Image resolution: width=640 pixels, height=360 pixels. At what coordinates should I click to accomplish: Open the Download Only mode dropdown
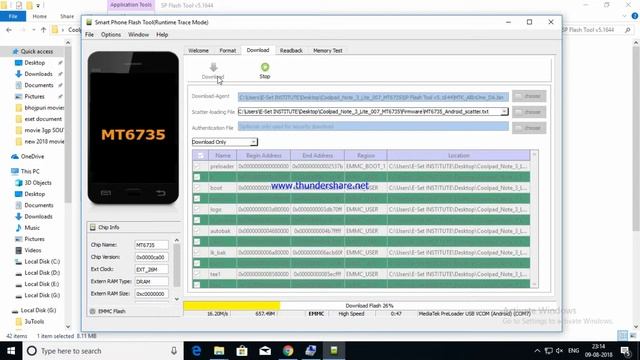pyautogui.click(x=253, y=142)
